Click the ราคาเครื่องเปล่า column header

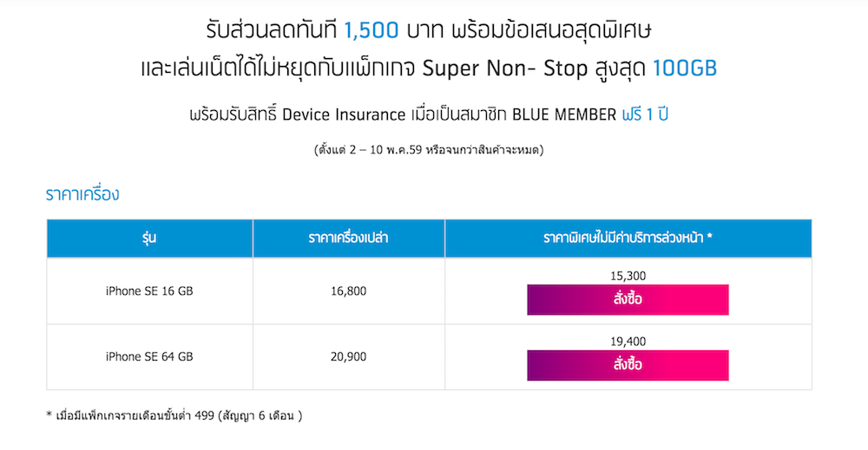(x=348, y=238)
